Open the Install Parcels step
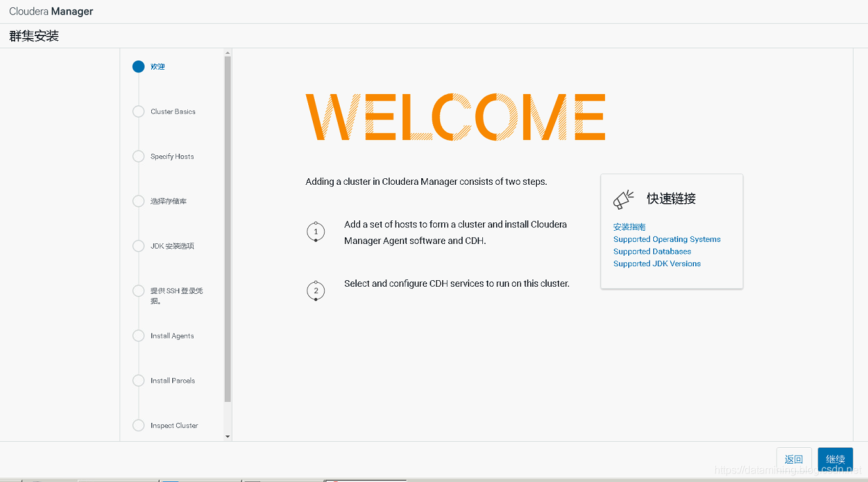This screenshot has height=482, width=868. [173, 381]
